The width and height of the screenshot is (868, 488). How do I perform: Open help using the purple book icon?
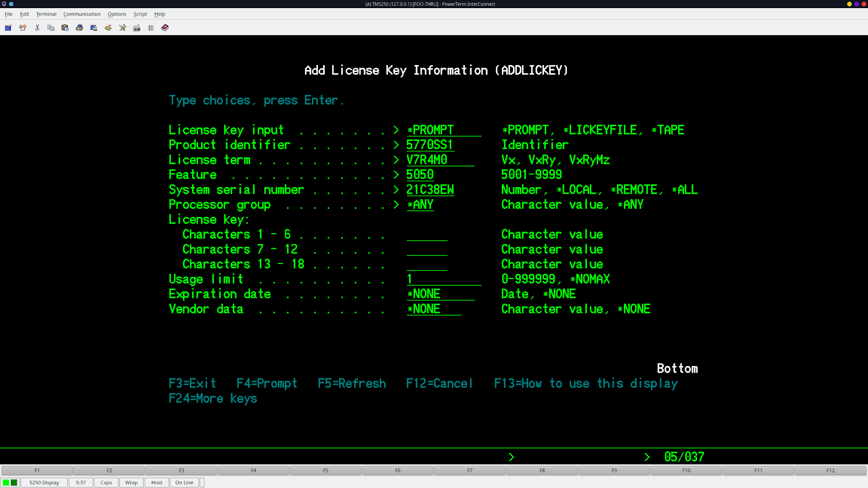click(x=165, y=28)
